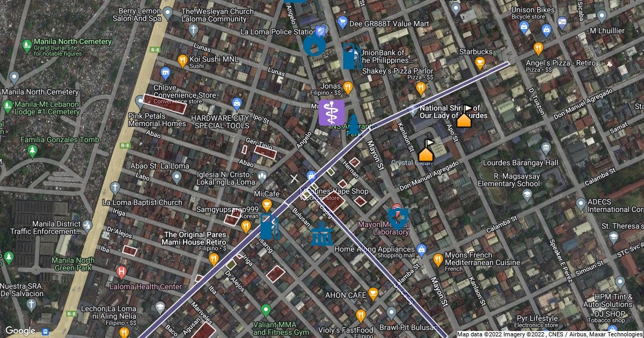This screenshot has height=338, width=644.
Task: Click the Pink Petals Memorial Homes label
Action: [157, 120]
